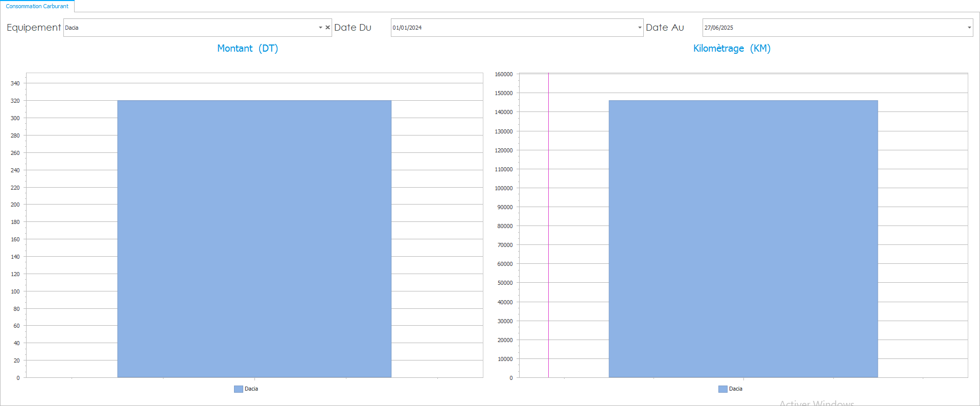Open the Date Du calendar dropdown
Viewport: 980px width, 406px height.
coord(639,28)
